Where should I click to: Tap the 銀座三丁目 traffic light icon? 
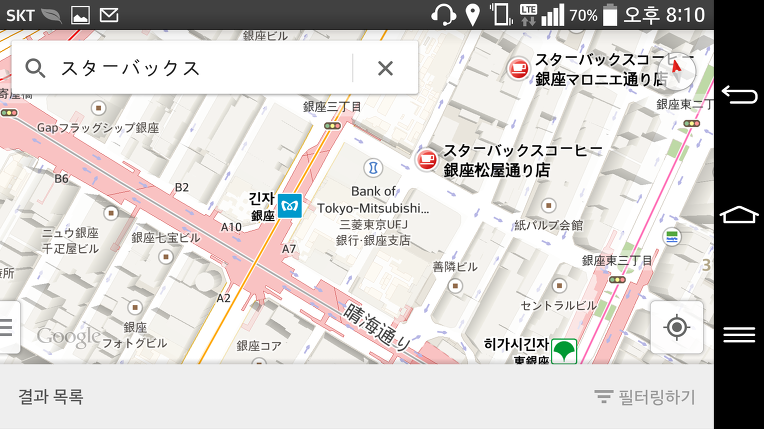coord(333,126)
